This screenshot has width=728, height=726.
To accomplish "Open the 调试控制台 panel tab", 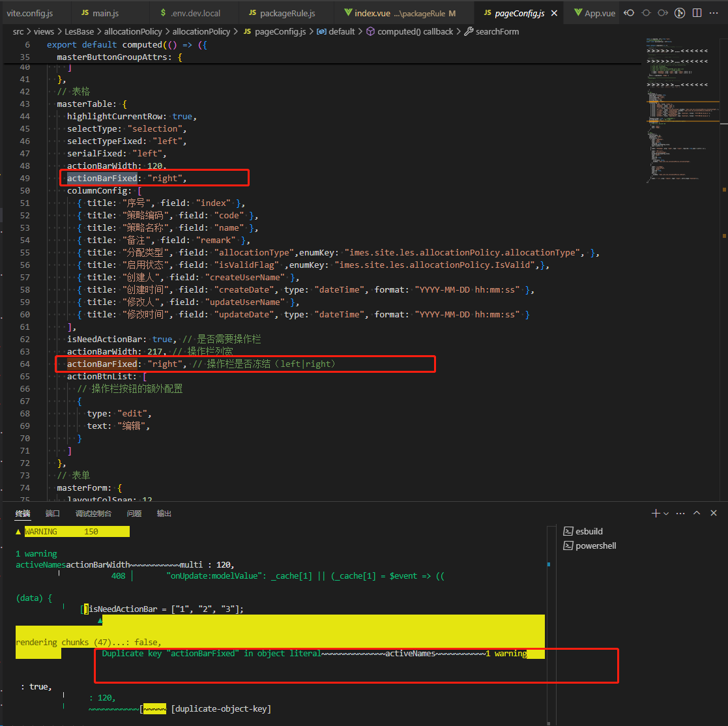I will click(93, 514).
